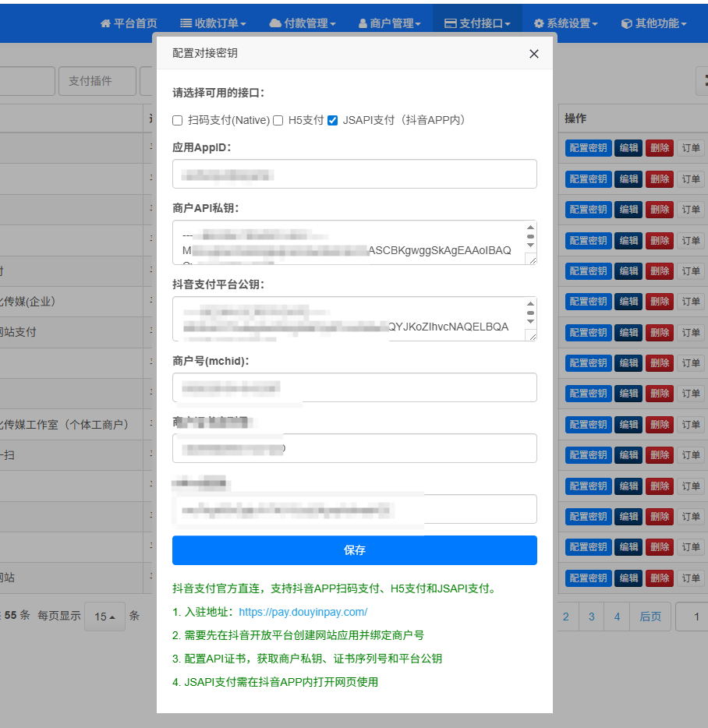The width and height of the screenshot is (708, 728).
Task: Focus the 商户号(mchid) input field
Action: [x=355, y=387]
